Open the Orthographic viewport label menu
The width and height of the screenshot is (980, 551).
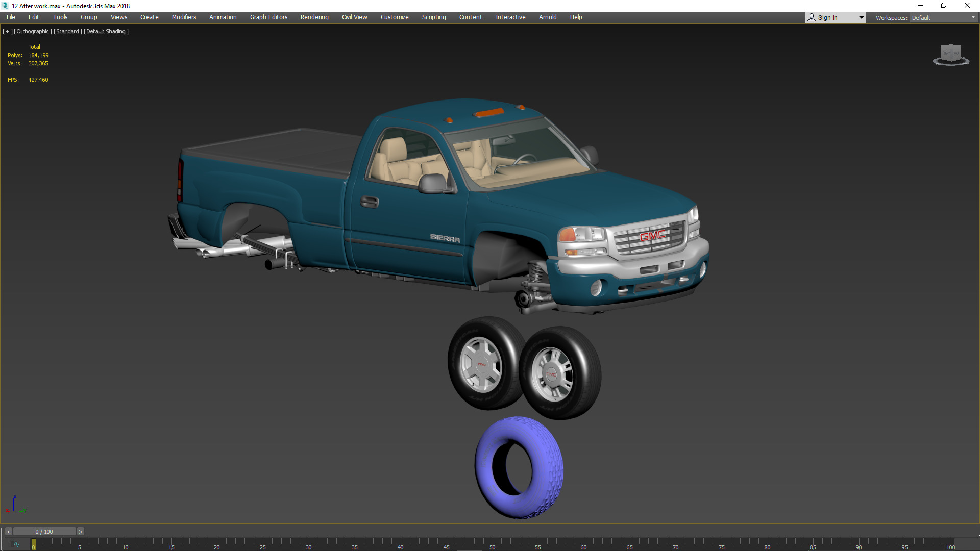point(33,31)
